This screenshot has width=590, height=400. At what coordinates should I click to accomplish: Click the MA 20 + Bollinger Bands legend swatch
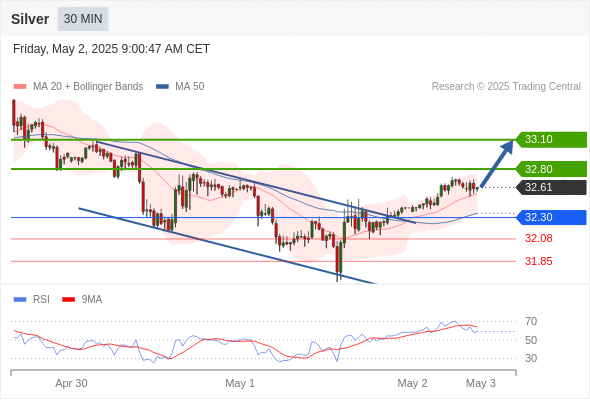point(20,87)
